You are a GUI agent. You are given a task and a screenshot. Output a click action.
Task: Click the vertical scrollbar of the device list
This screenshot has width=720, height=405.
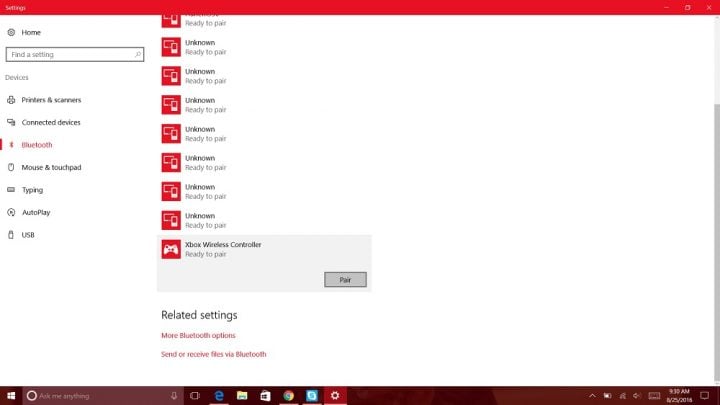click(x=717, y=243)
